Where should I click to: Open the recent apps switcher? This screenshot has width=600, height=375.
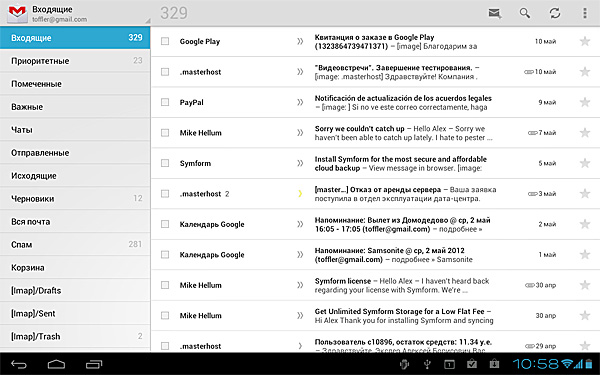pos(94,364)
